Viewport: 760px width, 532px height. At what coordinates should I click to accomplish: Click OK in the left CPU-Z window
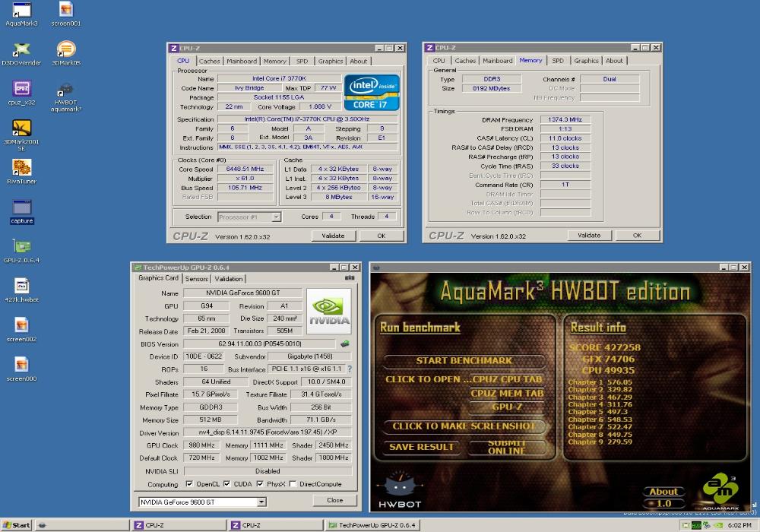click(x=382, y=236)
